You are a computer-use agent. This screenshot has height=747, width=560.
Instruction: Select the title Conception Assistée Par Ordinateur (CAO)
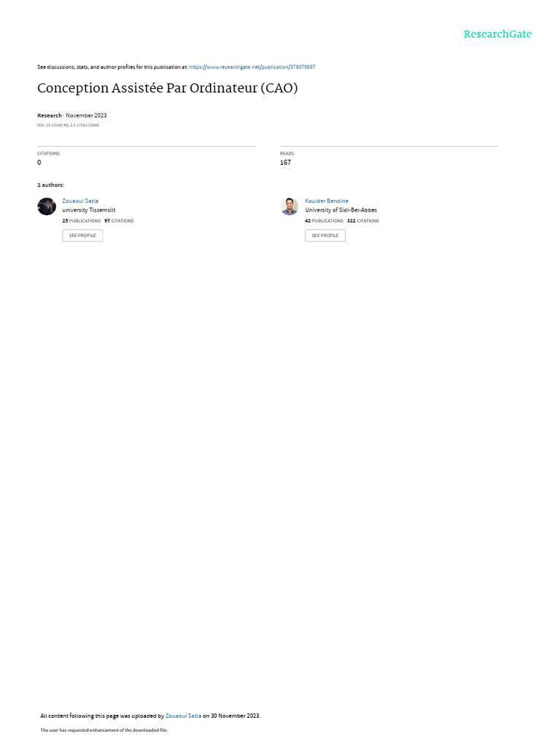point(168,88)
